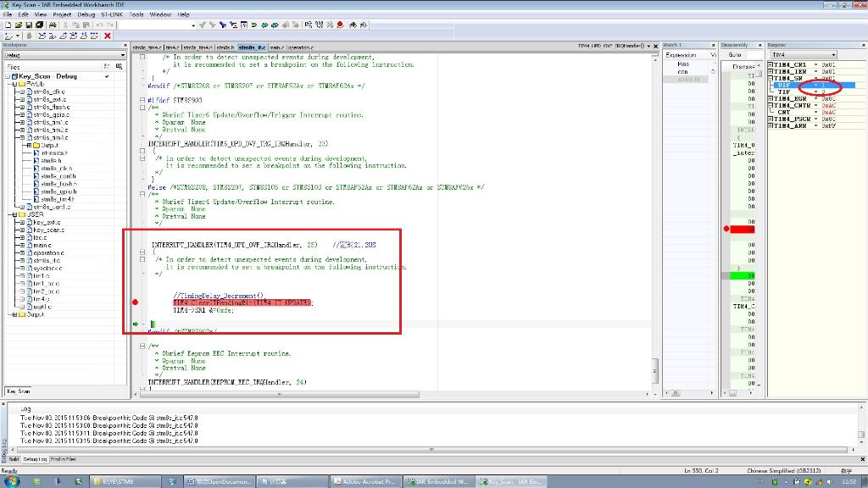Switch to the operation.c editor tab
The image size is (868, 488).
click(301, 47)
